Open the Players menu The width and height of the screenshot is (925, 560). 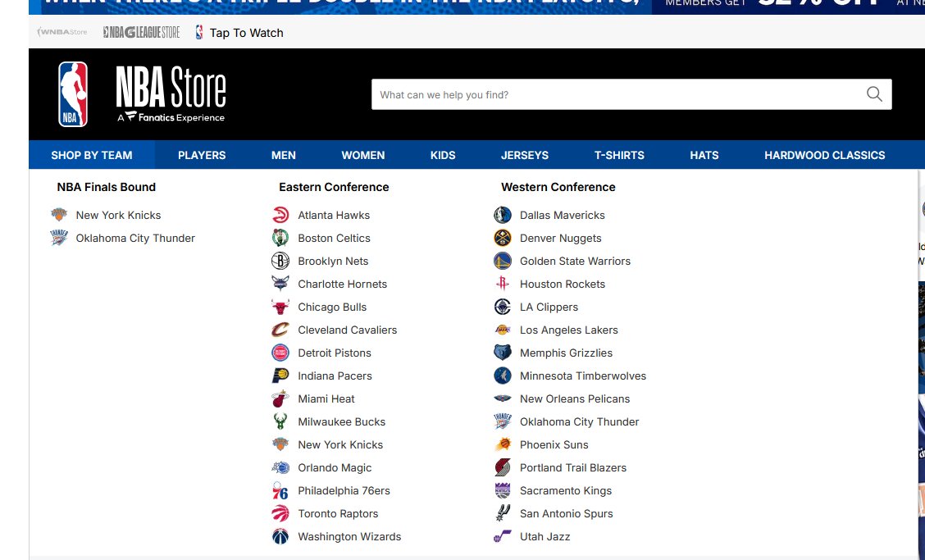click(x=202, y=155)
